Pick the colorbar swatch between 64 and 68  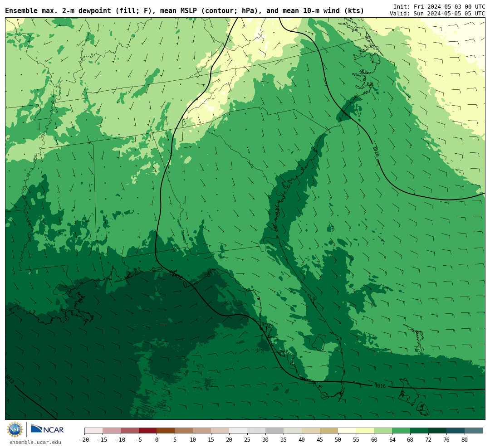point(401,431)
